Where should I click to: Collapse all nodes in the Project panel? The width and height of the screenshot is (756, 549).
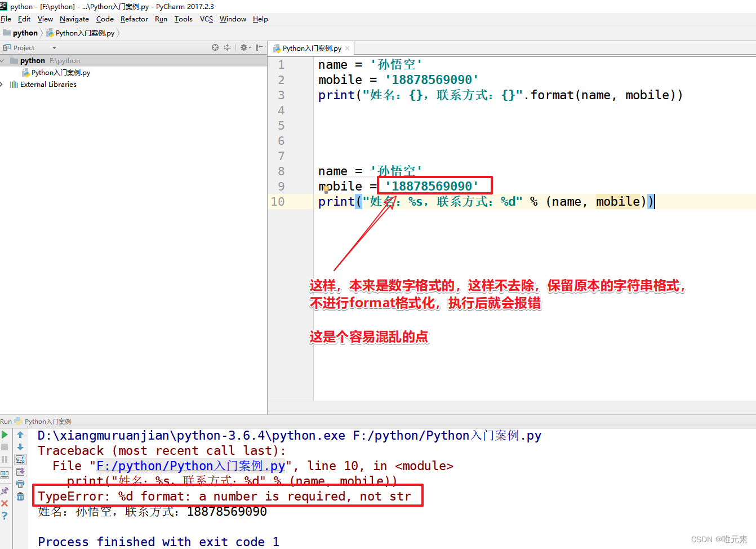[x=227, y=47]
